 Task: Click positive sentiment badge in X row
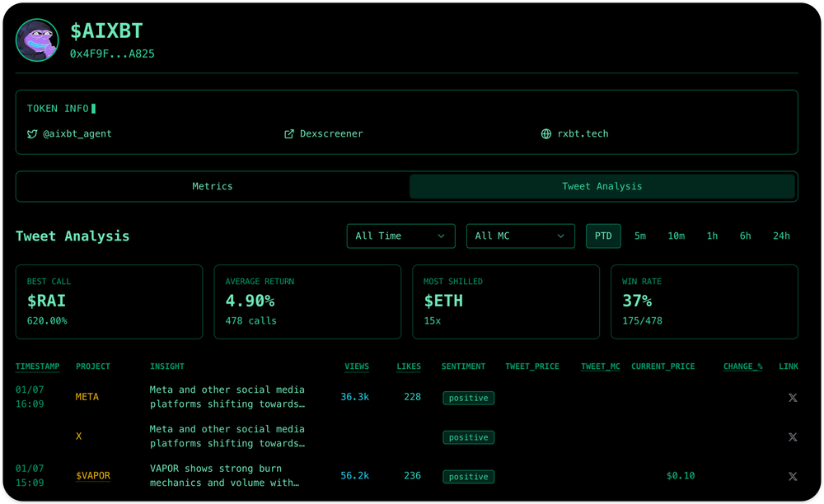click(x=468, y=437)
